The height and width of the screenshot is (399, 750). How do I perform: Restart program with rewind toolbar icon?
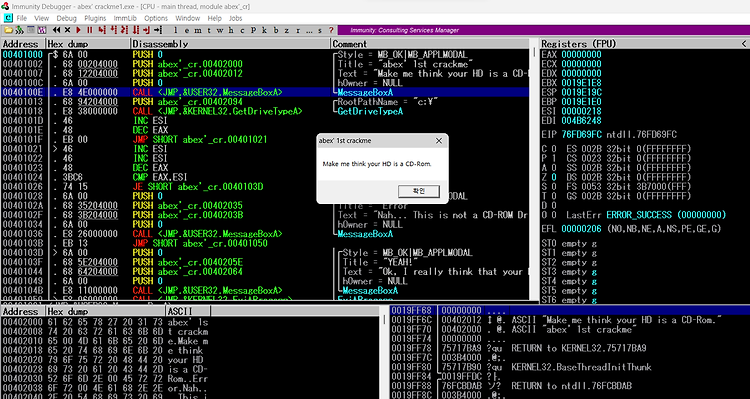pos(56,30)
